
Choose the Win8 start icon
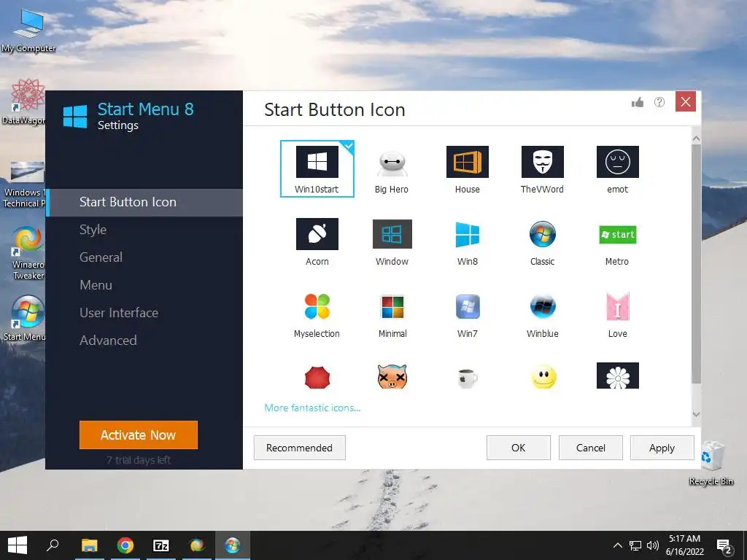click(x=467, y=243)
